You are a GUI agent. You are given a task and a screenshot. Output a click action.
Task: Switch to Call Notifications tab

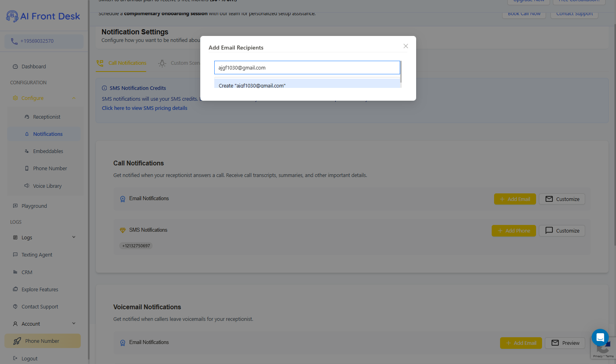121,63
